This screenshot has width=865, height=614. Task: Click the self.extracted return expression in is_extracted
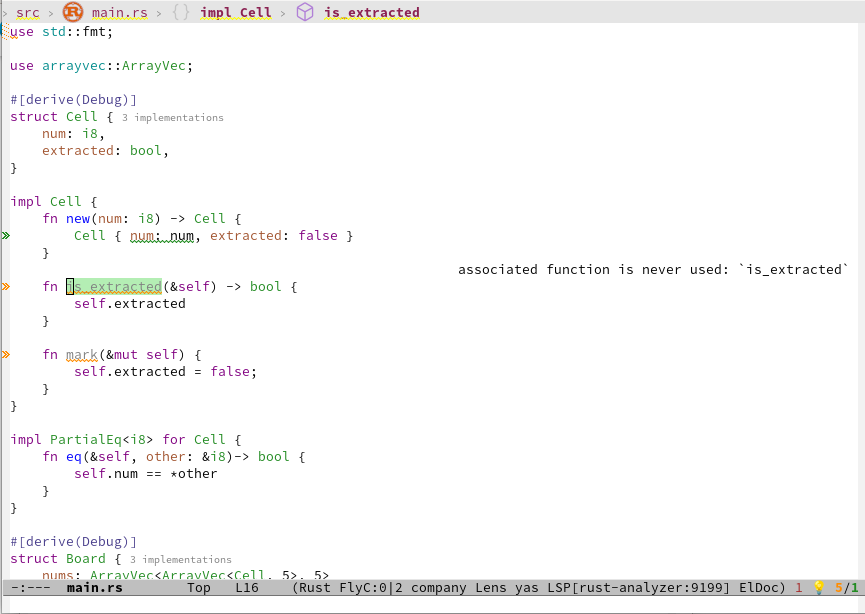(x=130, y=303)
